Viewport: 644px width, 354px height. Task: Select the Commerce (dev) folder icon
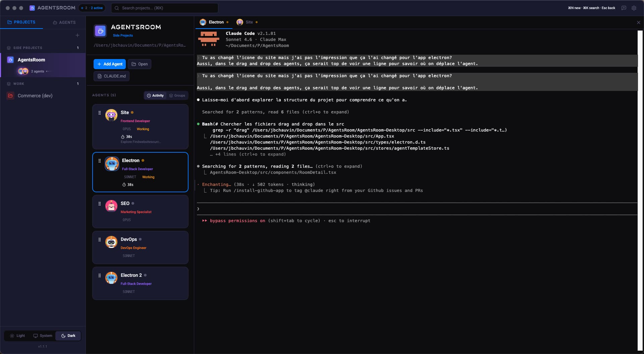coord(10,96)
